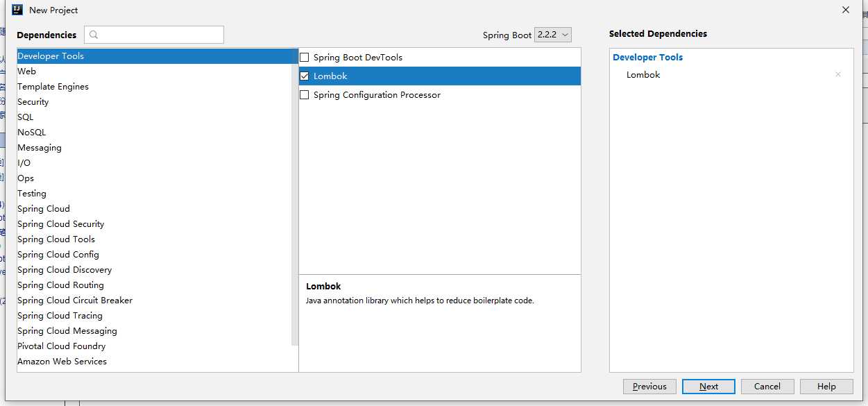Screen dimensions: 868x406
Task: Click Developer Tools heading in Selected Dependencies
Action: (648, 58)
